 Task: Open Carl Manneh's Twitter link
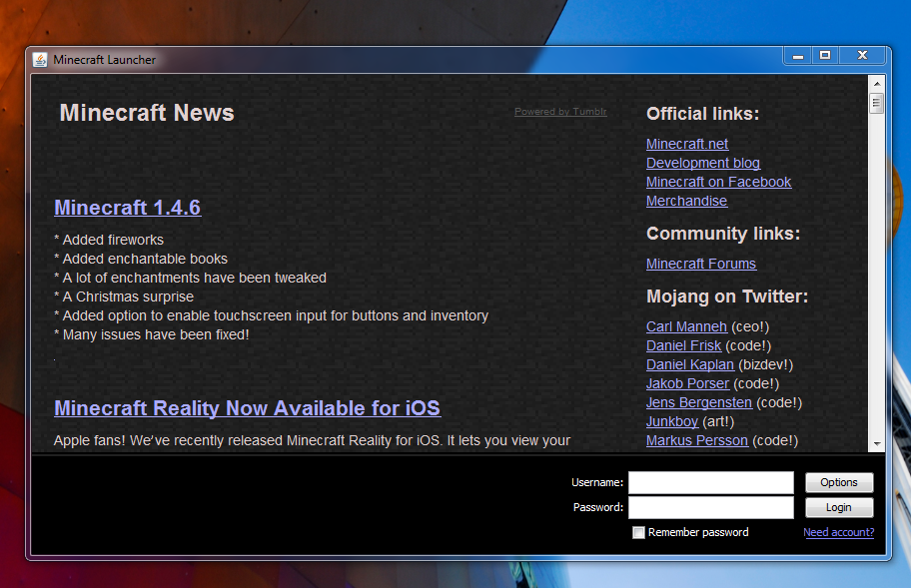pyautogui.click(x=686, y=326)
